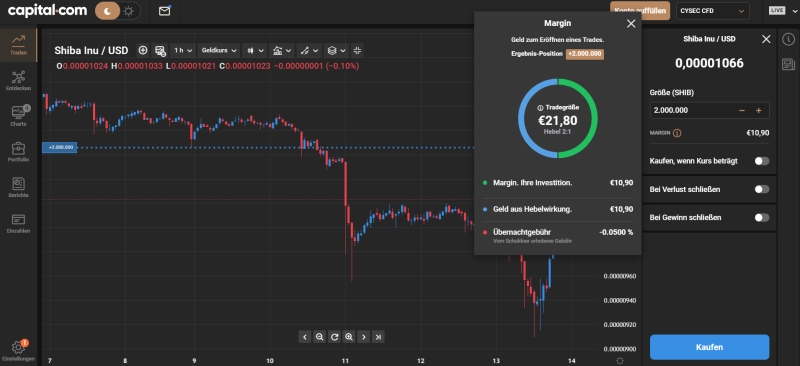Viewport: 800px width, 366px height.
Task: Open the Einzahlen sidebar section
Action: pyautogui.click(x=18, y=223)
